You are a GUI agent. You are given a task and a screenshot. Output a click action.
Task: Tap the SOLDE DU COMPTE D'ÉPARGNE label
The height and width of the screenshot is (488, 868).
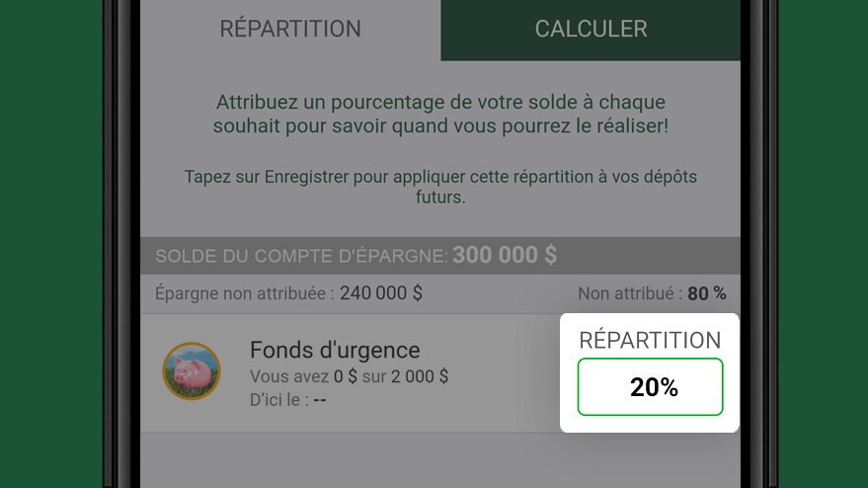pyautogui.click(x=301, y=257)
